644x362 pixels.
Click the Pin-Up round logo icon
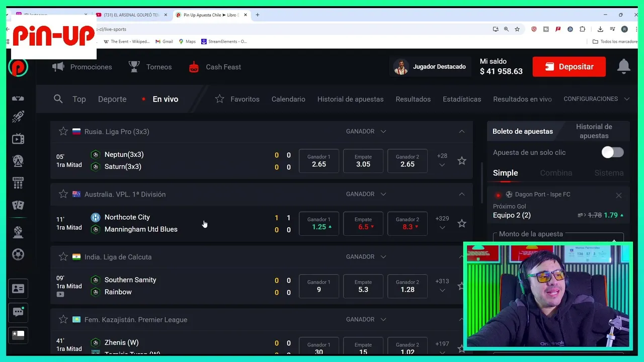(18, 67)
